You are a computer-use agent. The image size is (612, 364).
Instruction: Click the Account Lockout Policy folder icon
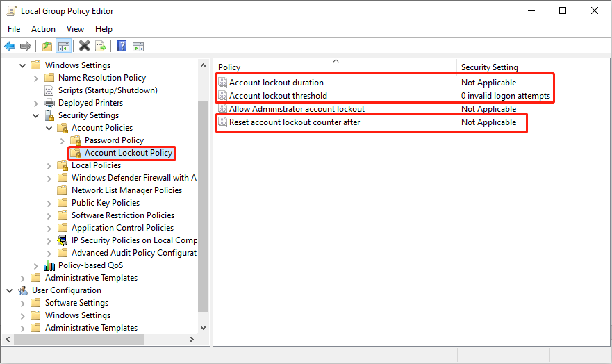pyautogui.click(x=76, y=153)
